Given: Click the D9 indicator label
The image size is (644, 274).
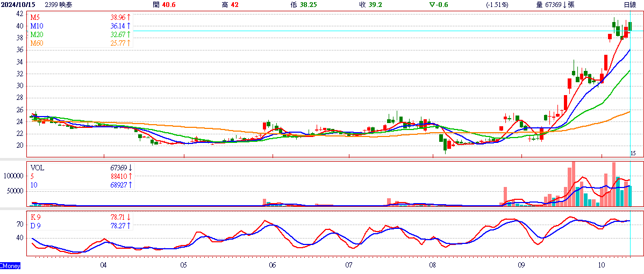Looking at the screenshot, I should tap(35, 226).
